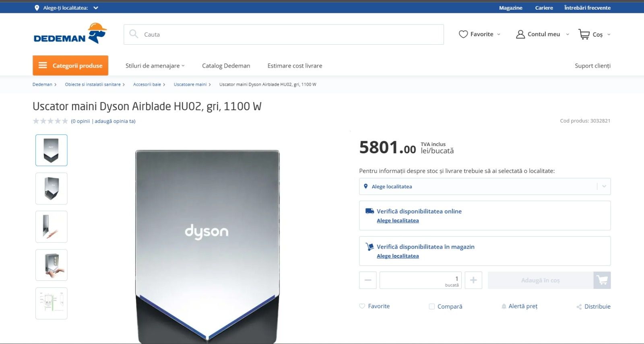Viewport: 644px width, 344px height.
Task: Click the small heart icon below quantity
Action: [362, 306]
